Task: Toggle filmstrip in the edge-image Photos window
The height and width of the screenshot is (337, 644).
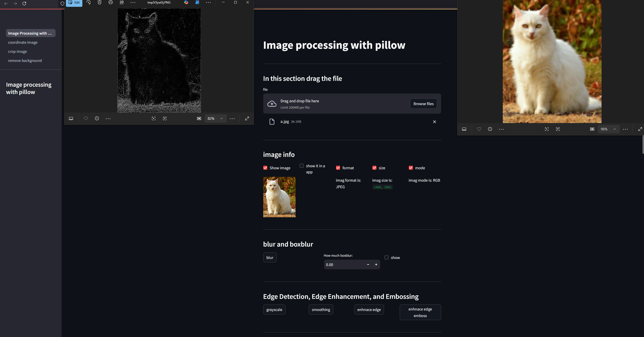Action: [71, 118]
